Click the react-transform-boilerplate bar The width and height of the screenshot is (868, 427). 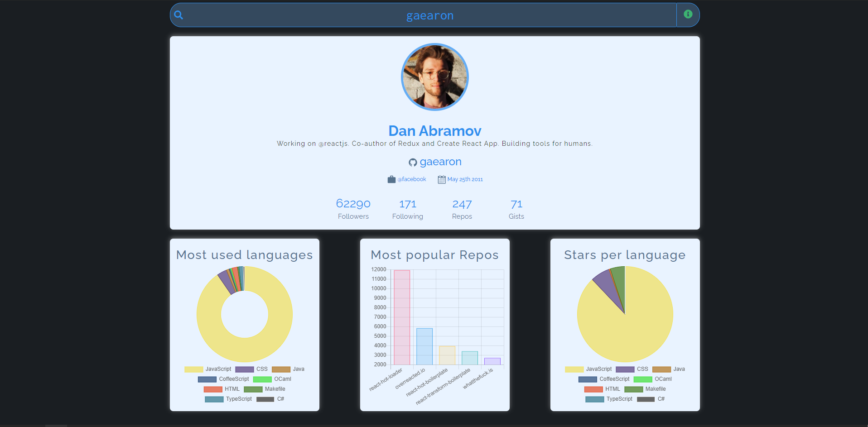point(470,358)
